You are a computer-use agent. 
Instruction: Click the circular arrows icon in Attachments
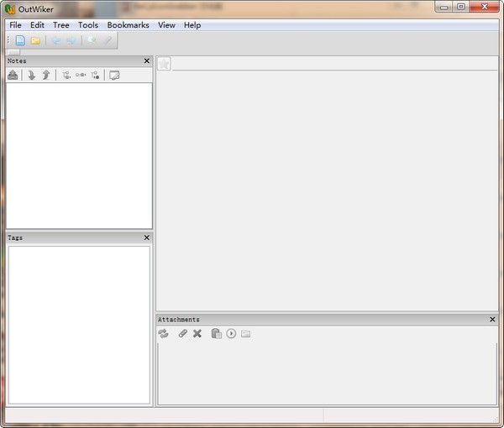point(163,334)
